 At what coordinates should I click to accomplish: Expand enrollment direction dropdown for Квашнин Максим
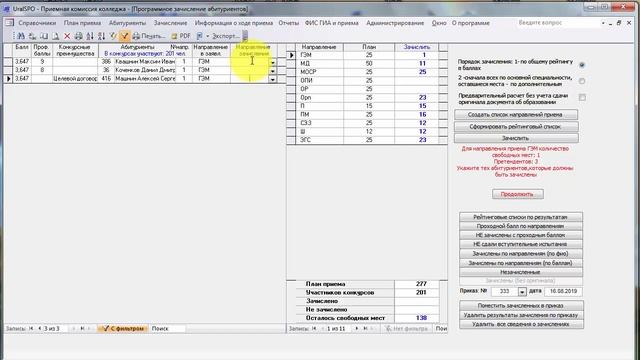point(273,62)
